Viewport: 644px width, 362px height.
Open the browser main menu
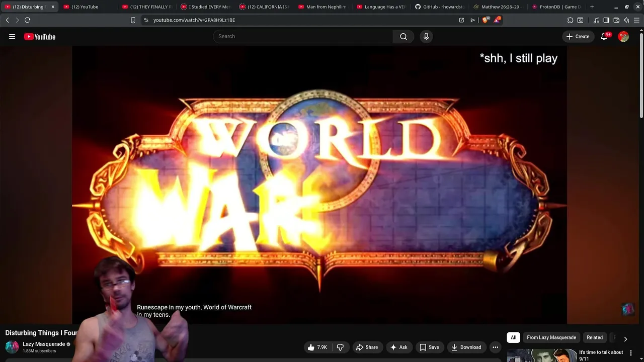[636, 20]
